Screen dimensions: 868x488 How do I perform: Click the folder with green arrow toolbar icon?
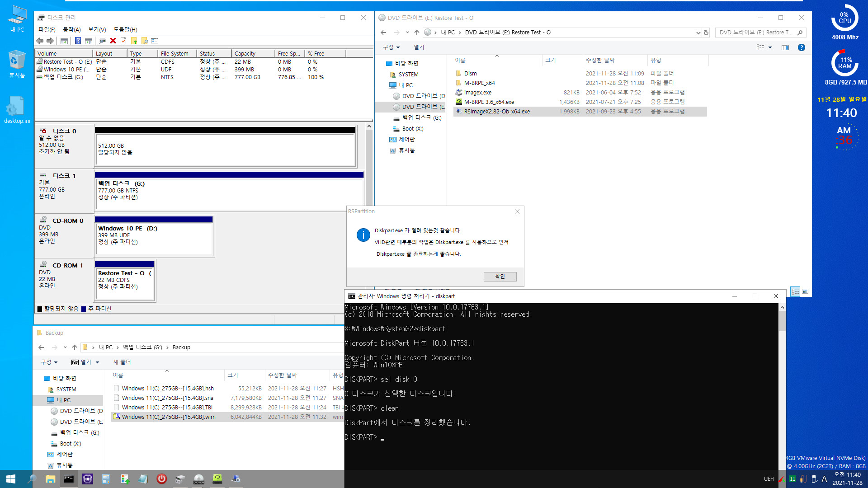pos(134,41)
